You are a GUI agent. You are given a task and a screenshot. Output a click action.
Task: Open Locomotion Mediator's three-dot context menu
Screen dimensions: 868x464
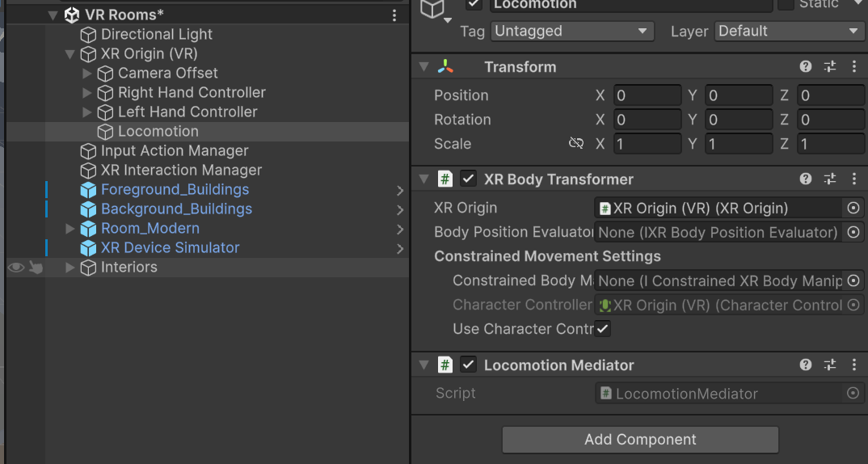854,365
